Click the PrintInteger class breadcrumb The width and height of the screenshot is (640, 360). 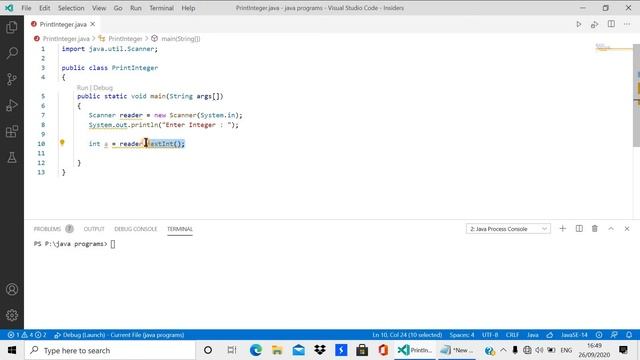click(125, 39)
